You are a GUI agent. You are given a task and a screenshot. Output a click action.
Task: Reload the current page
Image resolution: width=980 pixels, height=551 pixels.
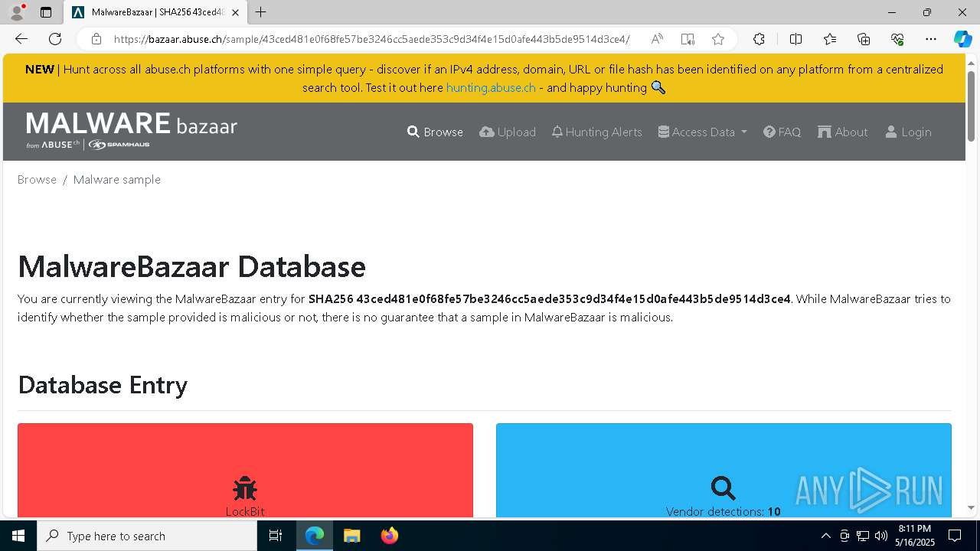55,39
